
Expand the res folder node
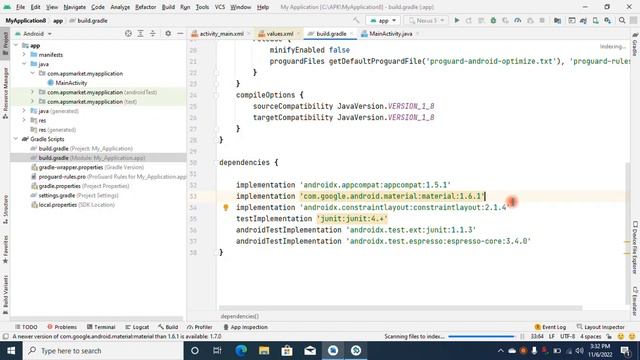24,120
